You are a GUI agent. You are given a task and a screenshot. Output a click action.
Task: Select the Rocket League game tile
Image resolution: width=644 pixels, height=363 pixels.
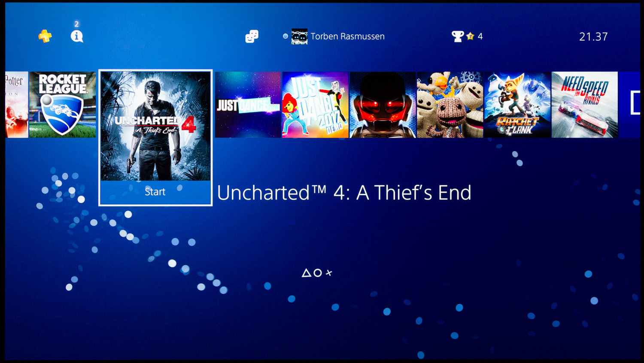(x=63, y=105)
